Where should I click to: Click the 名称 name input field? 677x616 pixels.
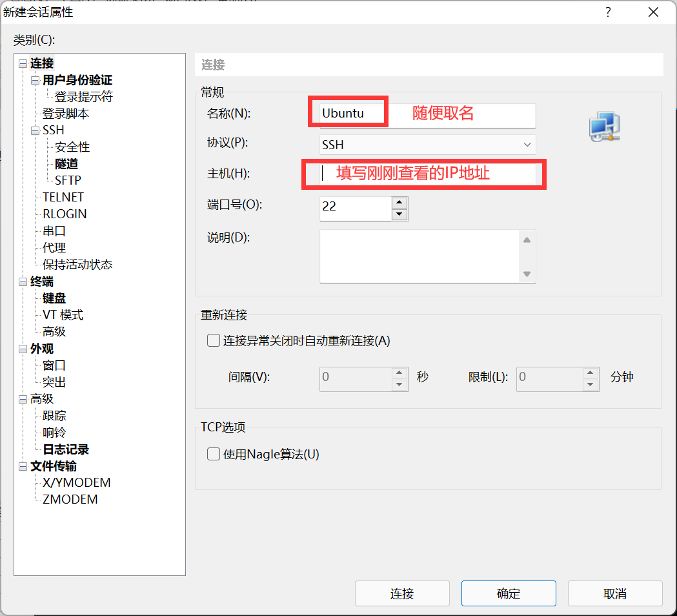427,115
